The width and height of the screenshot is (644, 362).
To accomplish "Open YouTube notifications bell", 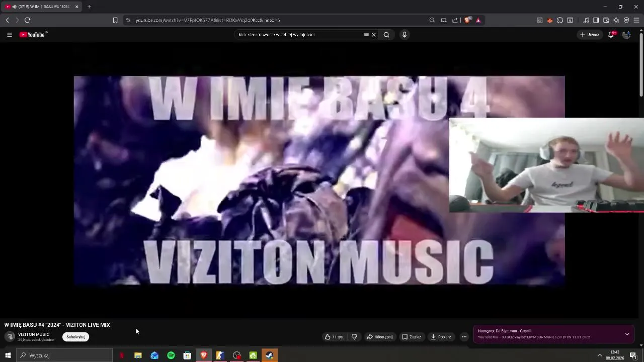I will 611,35.
